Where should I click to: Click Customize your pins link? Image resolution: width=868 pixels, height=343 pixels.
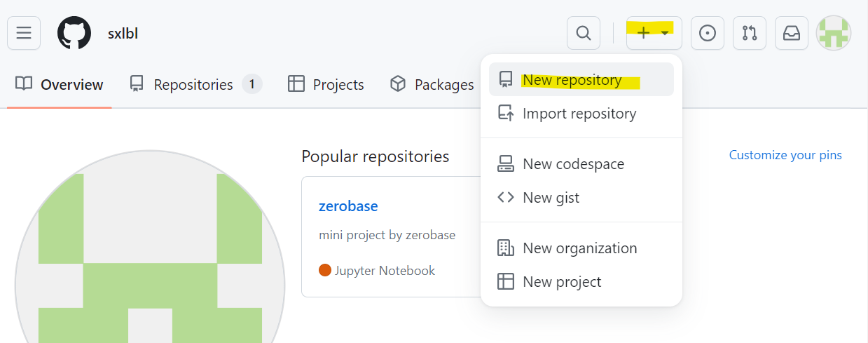click(x=785, y=155)
